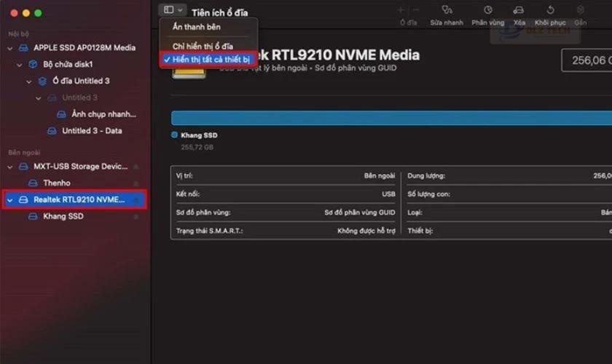Collapse the Realtek RTL9210 NVME disclosure arrow

[x=10, y=199]
